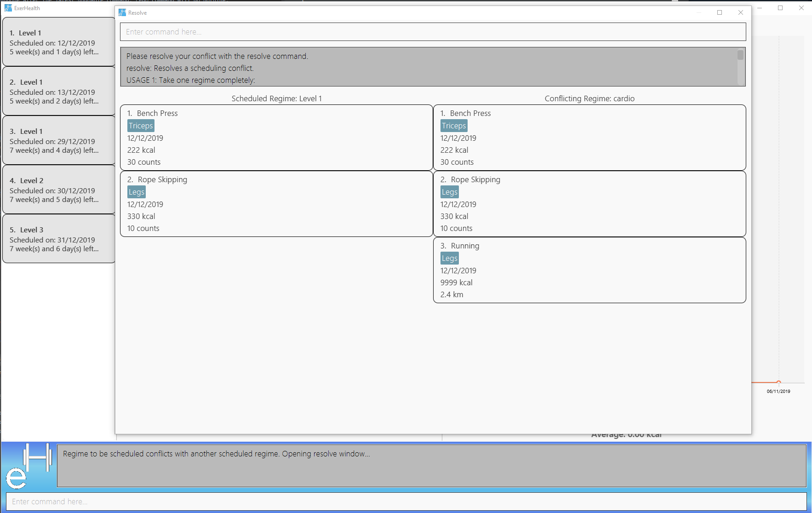Select Bench Press card in Conflicting Regime
Image resolution: width=812 pixels, height=513 pixels.
(x=589, y=138)
